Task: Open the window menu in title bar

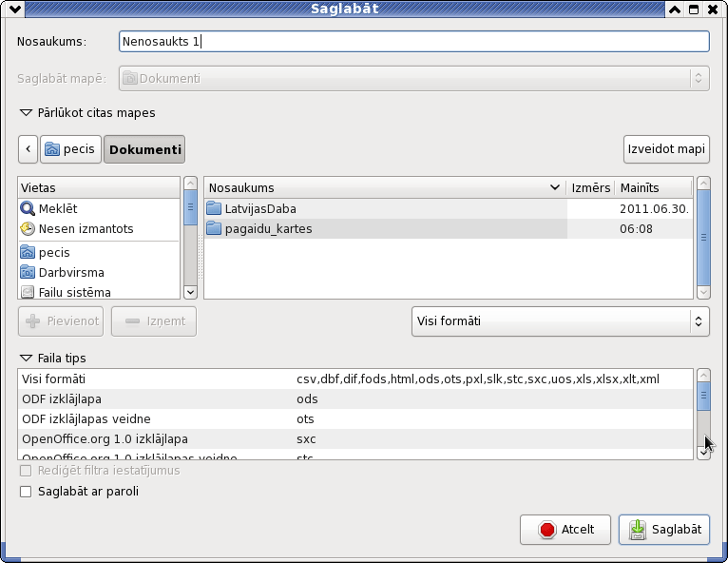Action: coord(15,9)
